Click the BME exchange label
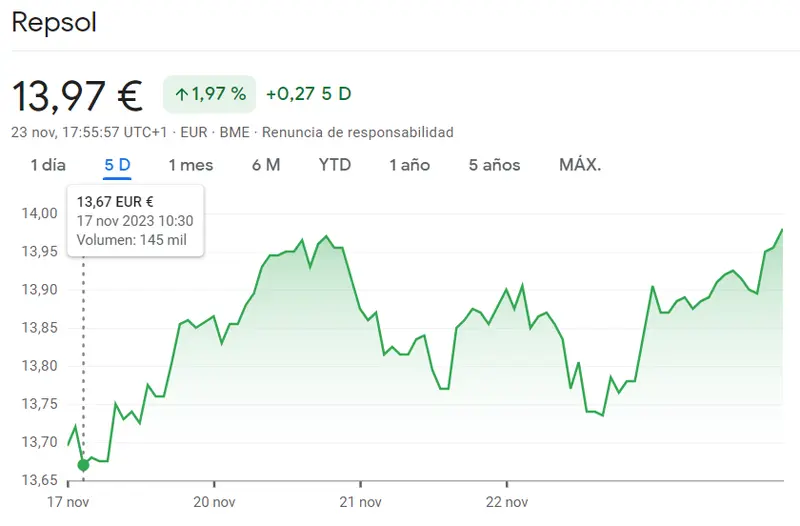Screen dimensions: 800x526 pos(235,132)
